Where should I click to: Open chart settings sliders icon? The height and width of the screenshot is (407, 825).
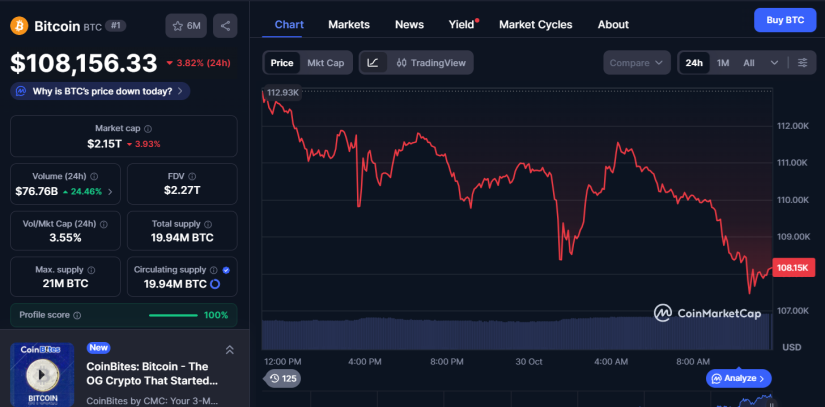click(x=802, y=63)
